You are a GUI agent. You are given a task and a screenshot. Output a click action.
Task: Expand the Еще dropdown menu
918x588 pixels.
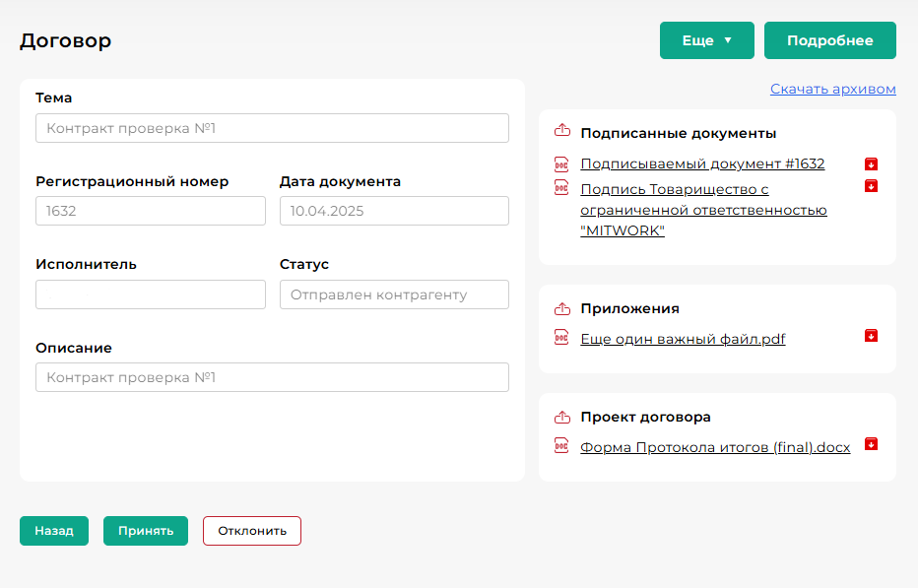(x=706, y=40)
